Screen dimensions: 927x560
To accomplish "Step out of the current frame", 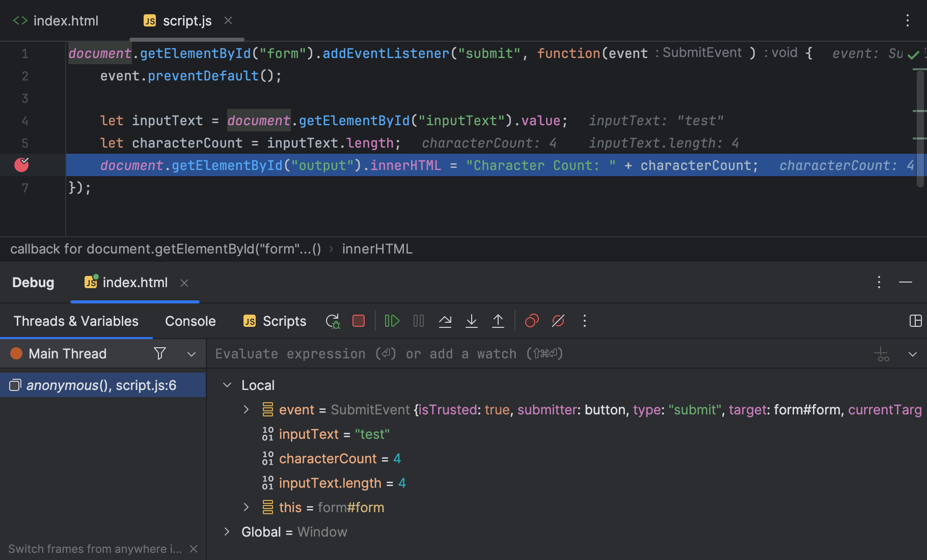I will coord(498,321).
